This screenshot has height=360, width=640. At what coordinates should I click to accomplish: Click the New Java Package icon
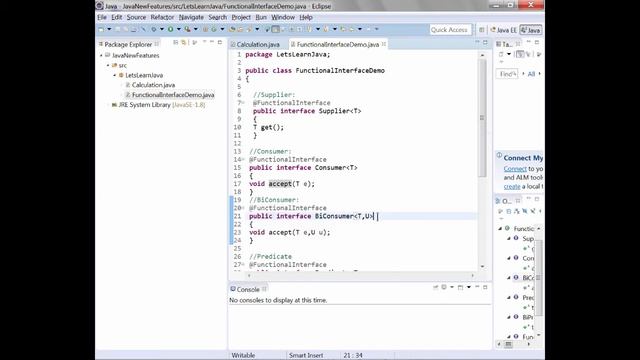(205, 29)
